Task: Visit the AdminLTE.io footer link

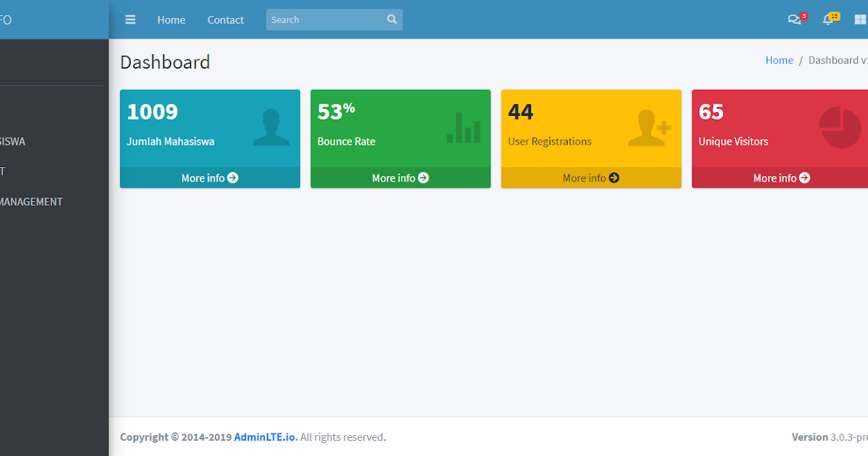Action: click(x=265, y=436)
